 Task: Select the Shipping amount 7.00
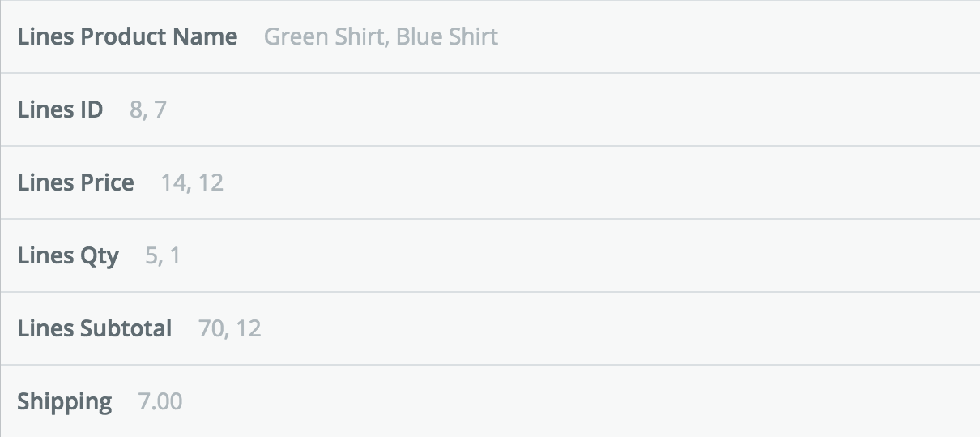click(x=160, y=401)
